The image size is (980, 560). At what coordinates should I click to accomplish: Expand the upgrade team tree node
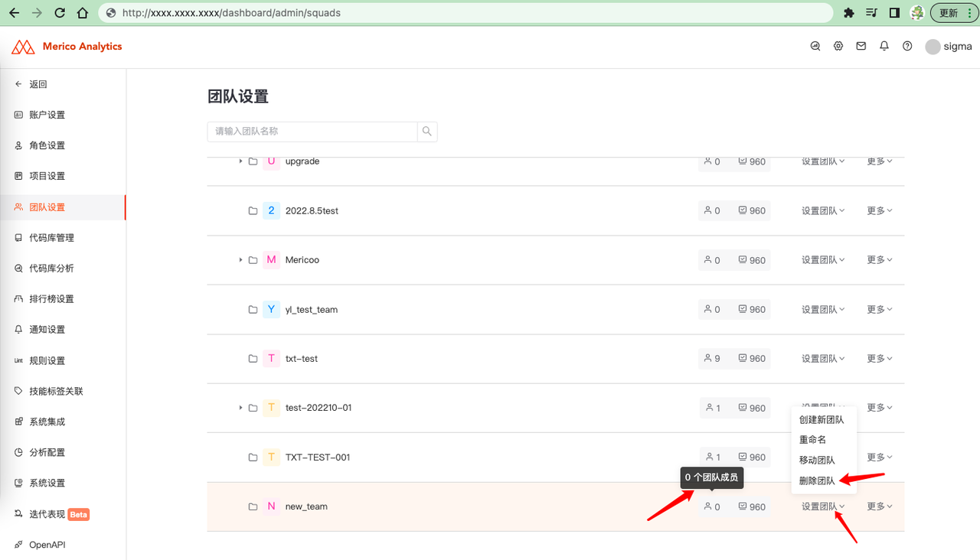240,161
